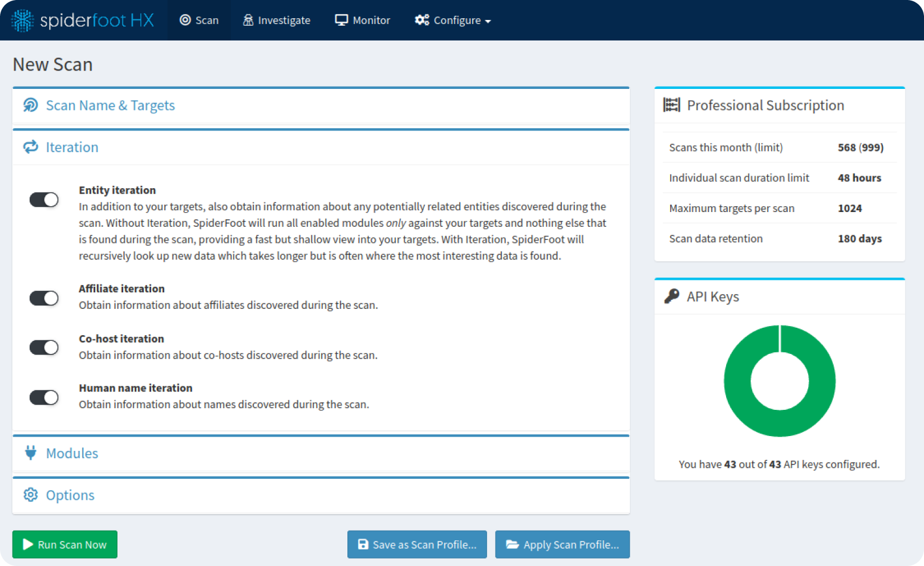Viewport: 924px width, 566px height.
Task: Open the Scan menu item
Action: [x=199, y=20]
